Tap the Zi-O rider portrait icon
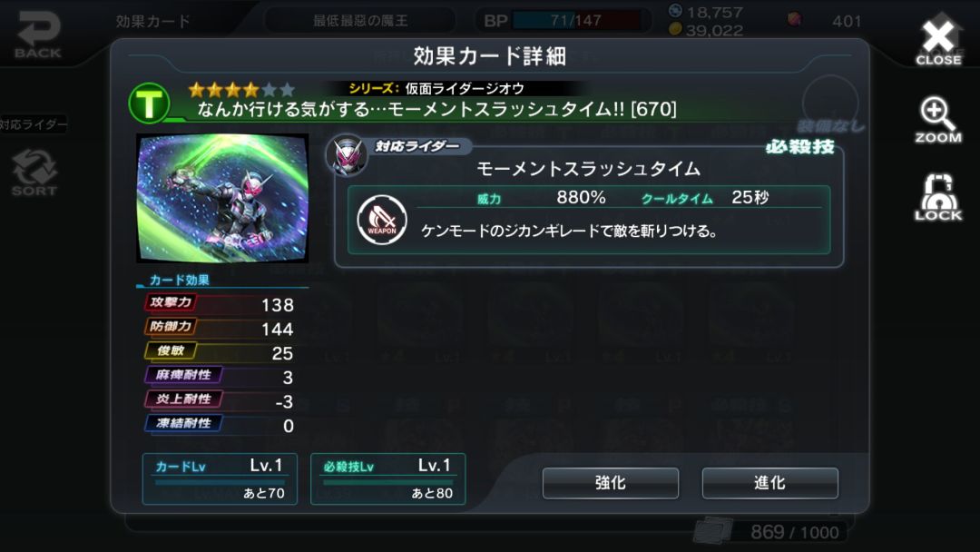980x552 pixels. 348,154
